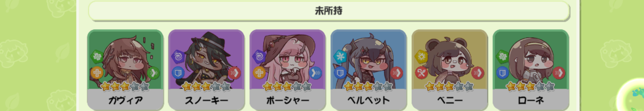Click the ice snowflake element icon on ベルベット
The height and width of the screenshot is (111, 644).
pos(340,56)
